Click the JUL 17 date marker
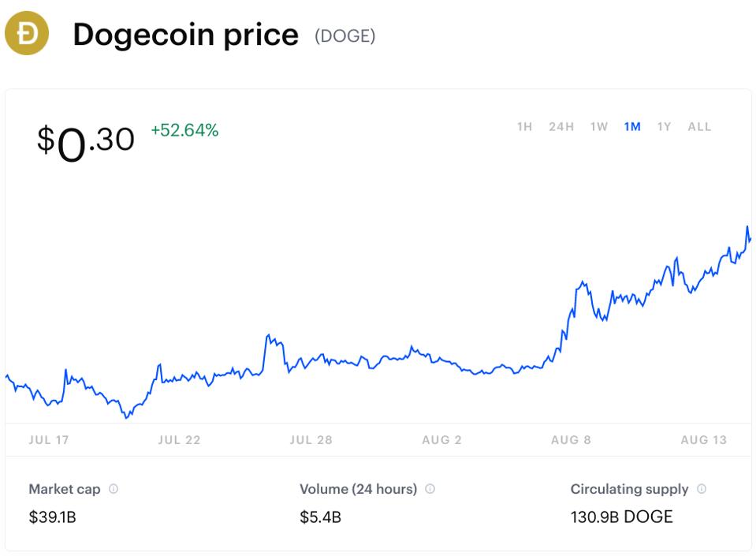Screen dimensions: 756x556 (49, 440)
